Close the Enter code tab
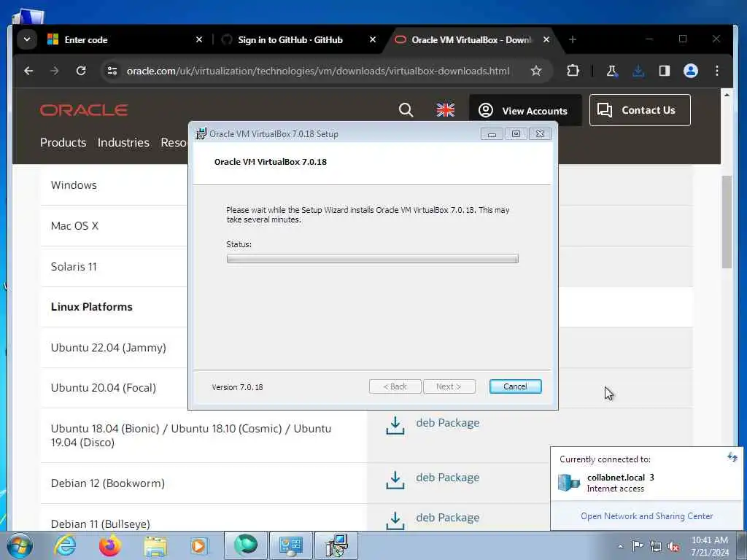Screen dimensions: 747x560 point(199,40)
